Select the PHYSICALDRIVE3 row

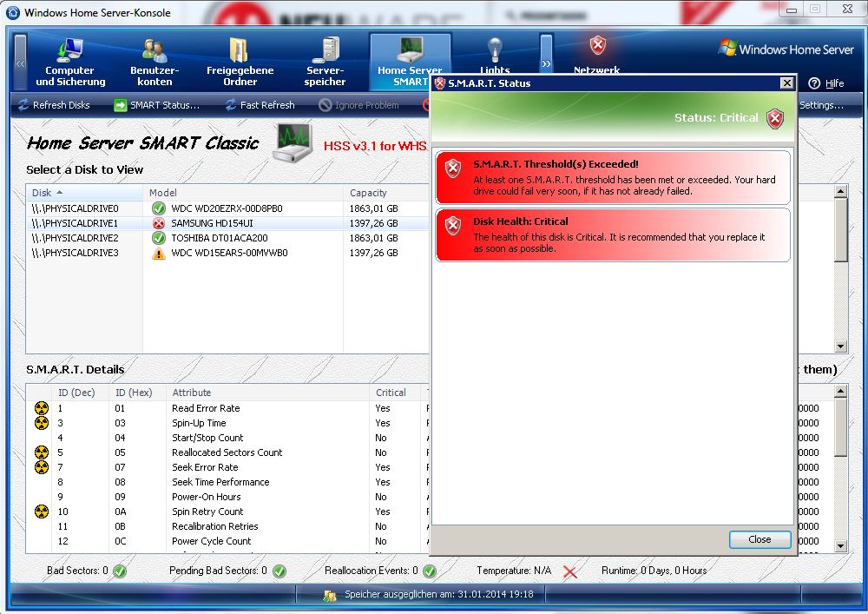227,253
